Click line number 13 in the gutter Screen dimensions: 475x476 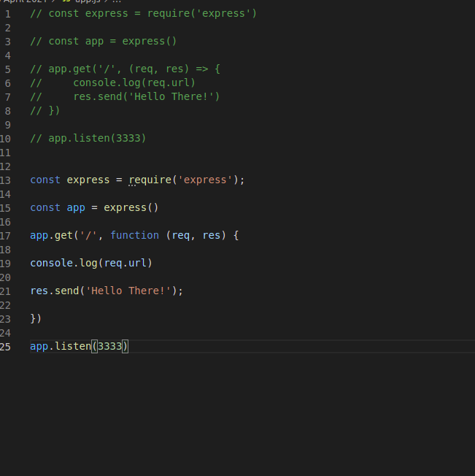click(x=6, y=180)
